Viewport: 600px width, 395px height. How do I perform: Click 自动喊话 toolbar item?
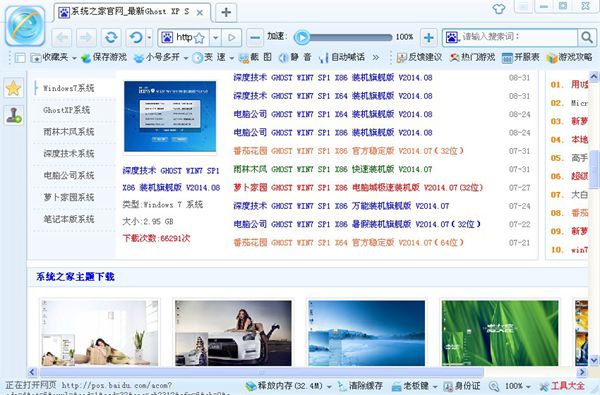click(341, 57)
